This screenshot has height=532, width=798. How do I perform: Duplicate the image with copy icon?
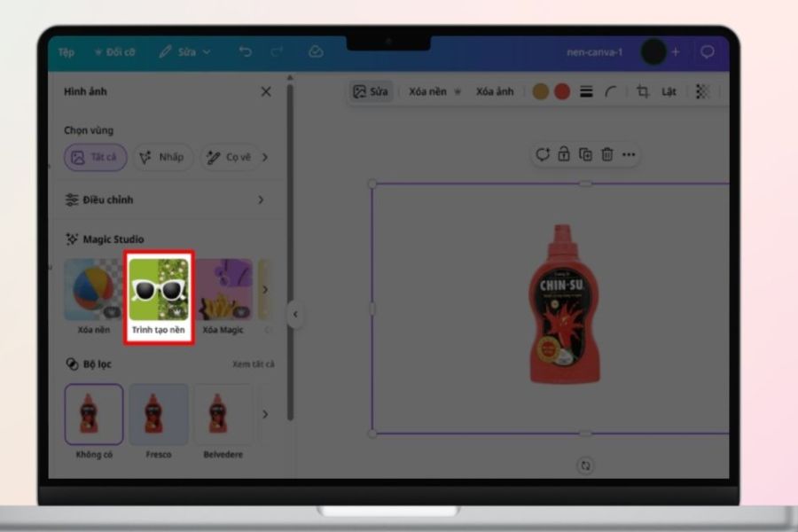pos(585,154)
